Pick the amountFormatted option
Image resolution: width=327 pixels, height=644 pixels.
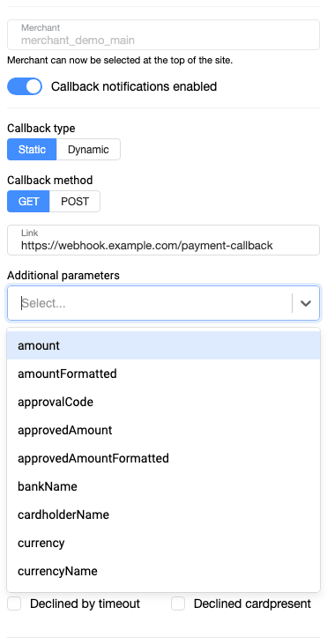(x=164, y=374)
